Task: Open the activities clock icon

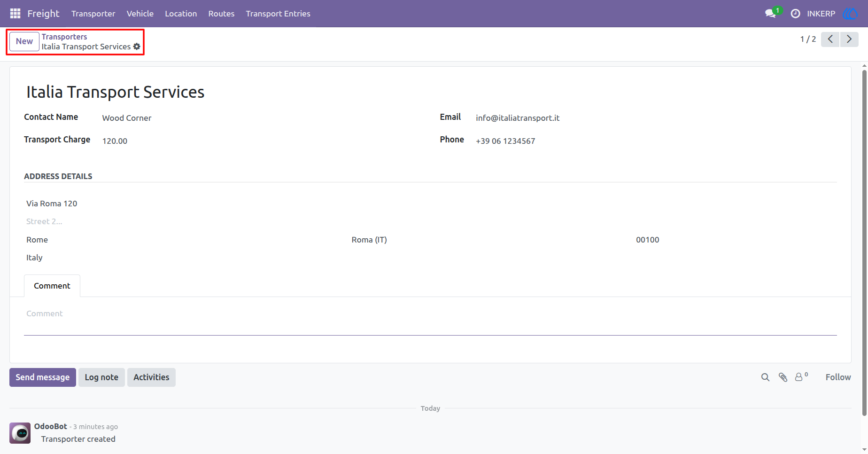Action: 795,14
